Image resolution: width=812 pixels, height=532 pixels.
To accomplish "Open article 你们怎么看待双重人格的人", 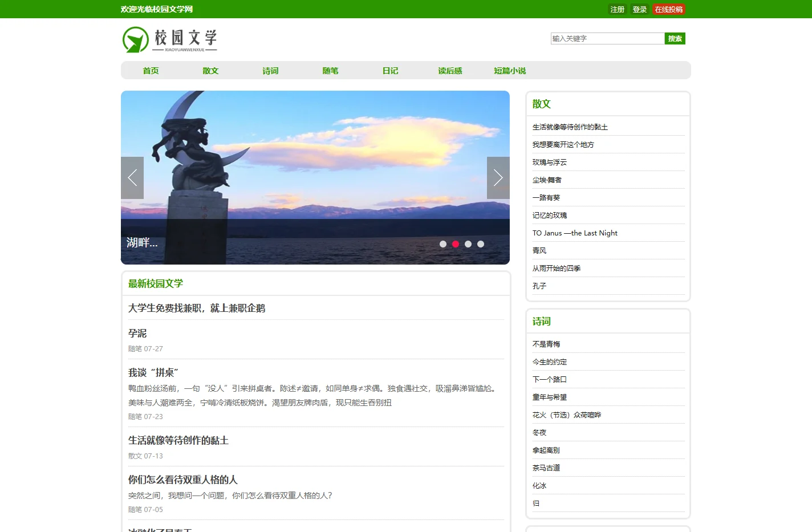I will [x=183, y=480].
